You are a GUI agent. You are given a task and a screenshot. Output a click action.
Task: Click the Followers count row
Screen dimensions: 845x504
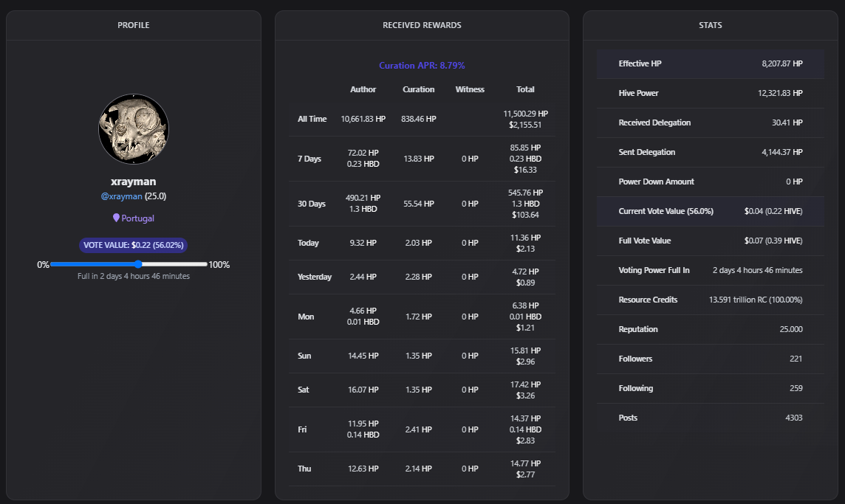710,359
